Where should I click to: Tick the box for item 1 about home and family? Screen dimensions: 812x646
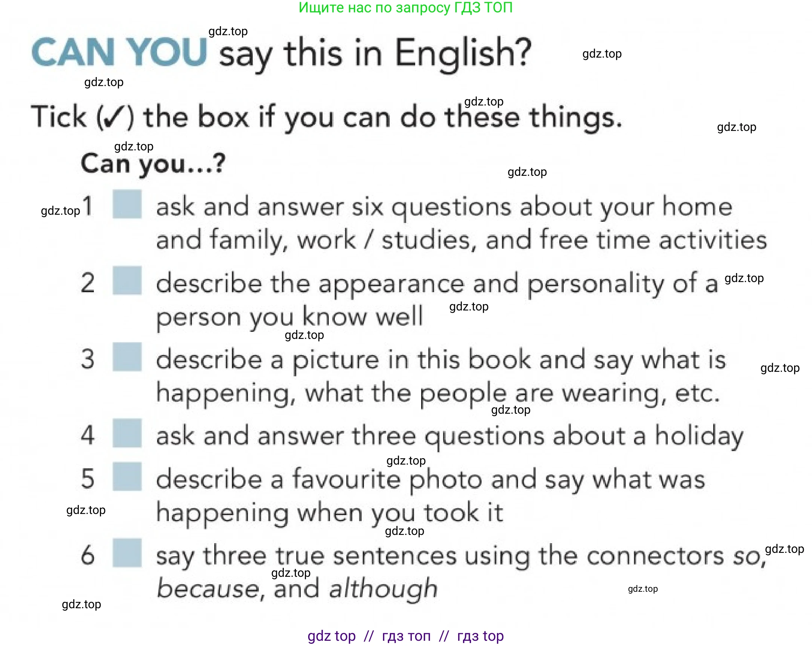click(127, 204)
